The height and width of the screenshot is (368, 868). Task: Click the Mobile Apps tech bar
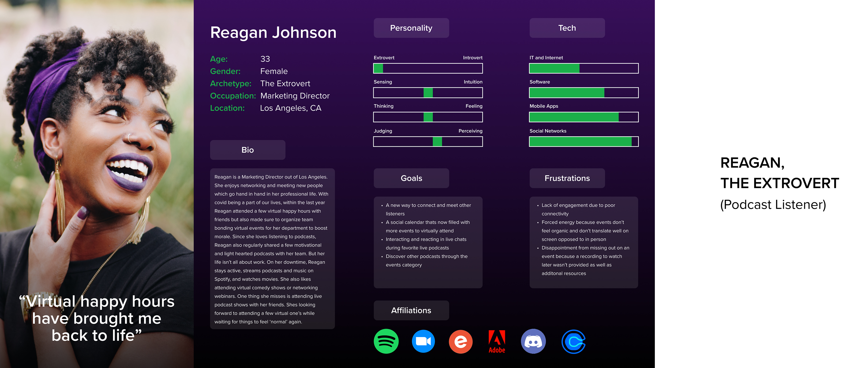click(584, 117)
